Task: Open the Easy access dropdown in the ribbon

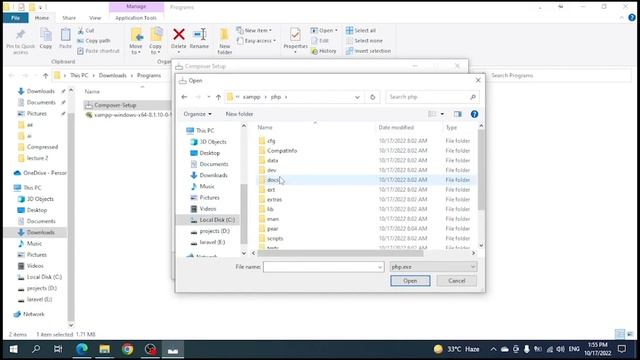Action: 256,41
